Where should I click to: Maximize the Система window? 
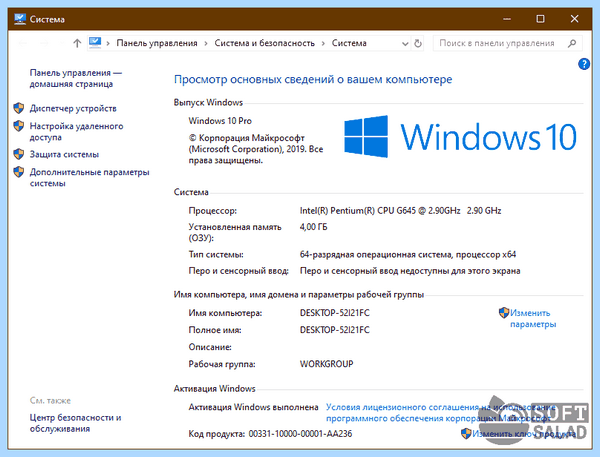[540, 19]
